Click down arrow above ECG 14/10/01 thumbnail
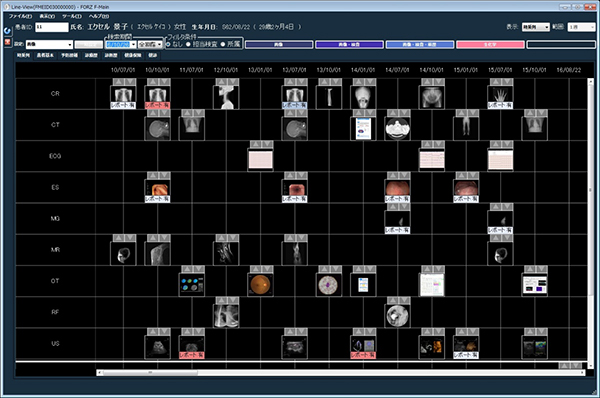The width and height of the screenshot is (600, 398). (439, 144)
